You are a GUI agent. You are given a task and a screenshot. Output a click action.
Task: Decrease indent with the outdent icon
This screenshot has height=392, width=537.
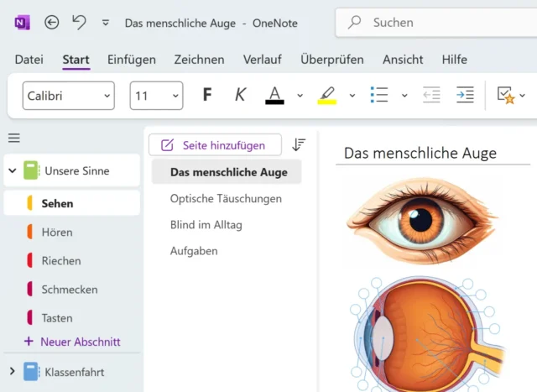point(431,95)
